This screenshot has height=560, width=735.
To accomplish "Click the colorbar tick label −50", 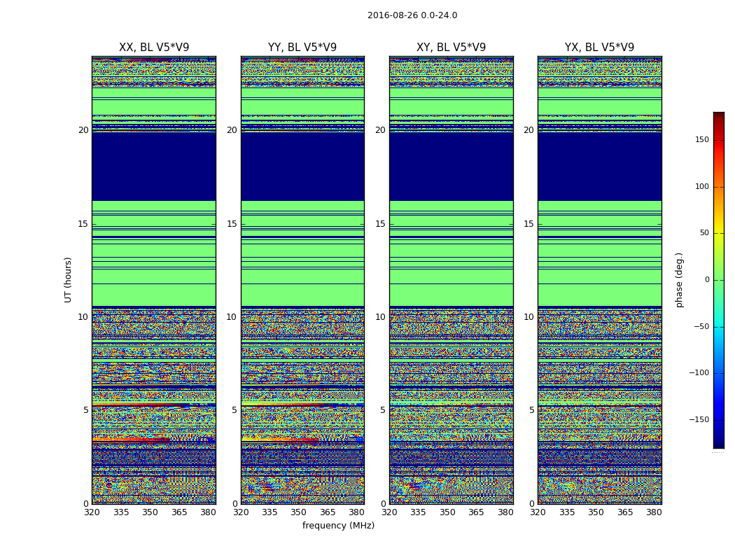I will 701,326.
